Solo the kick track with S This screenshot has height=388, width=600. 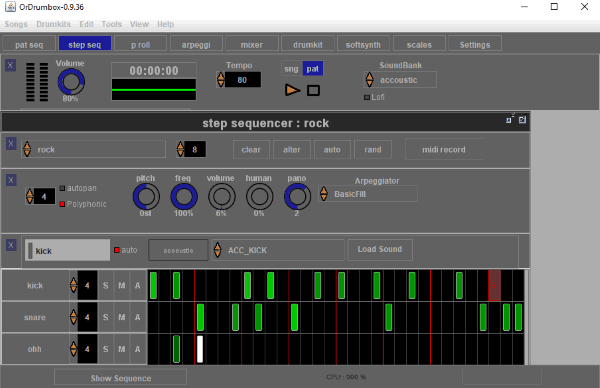[106, 285]
